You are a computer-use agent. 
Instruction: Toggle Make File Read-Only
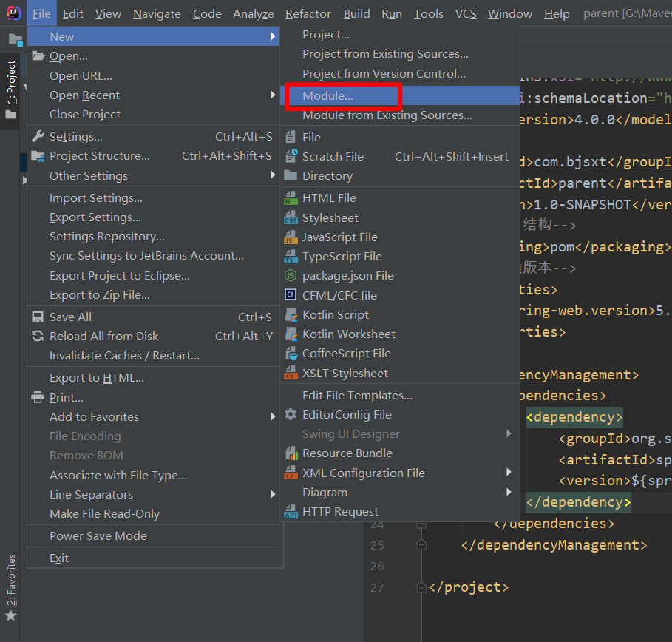point(104,514)
